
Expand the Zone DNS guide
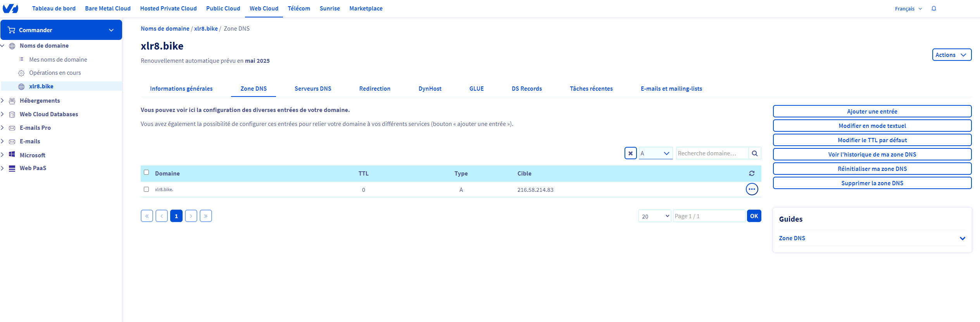962,238
